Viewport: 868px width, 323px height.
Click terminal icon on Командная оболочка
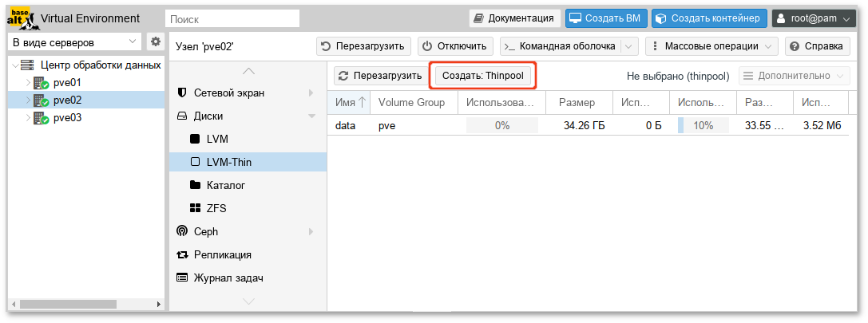(509, 46)
